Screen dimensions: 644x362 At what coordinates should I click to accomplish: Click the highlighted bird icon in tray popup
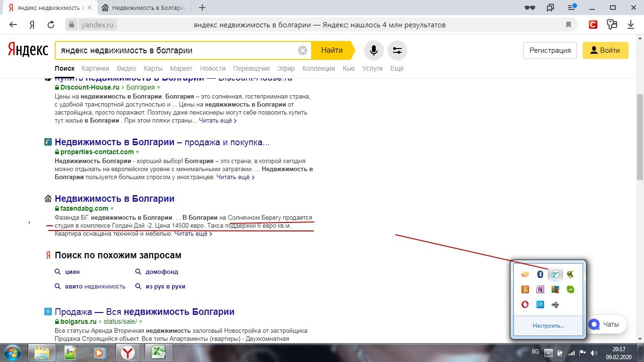(555, 274)
